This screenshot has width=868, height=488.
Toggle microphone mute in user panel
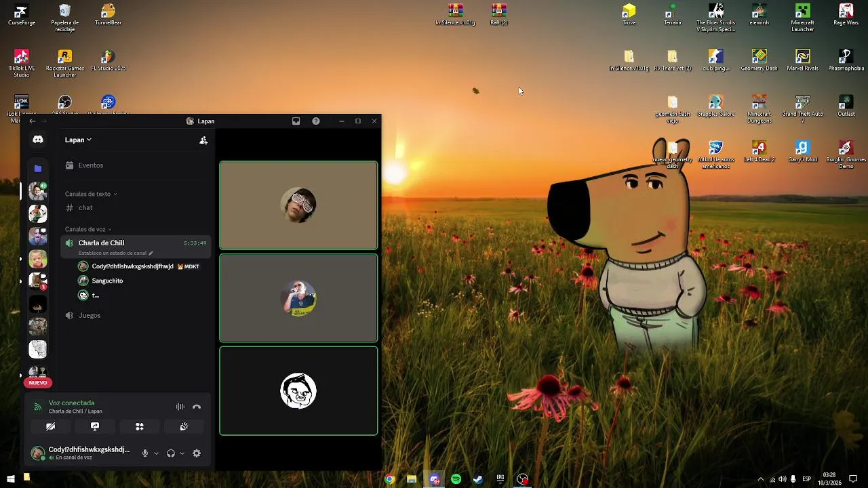144,453
